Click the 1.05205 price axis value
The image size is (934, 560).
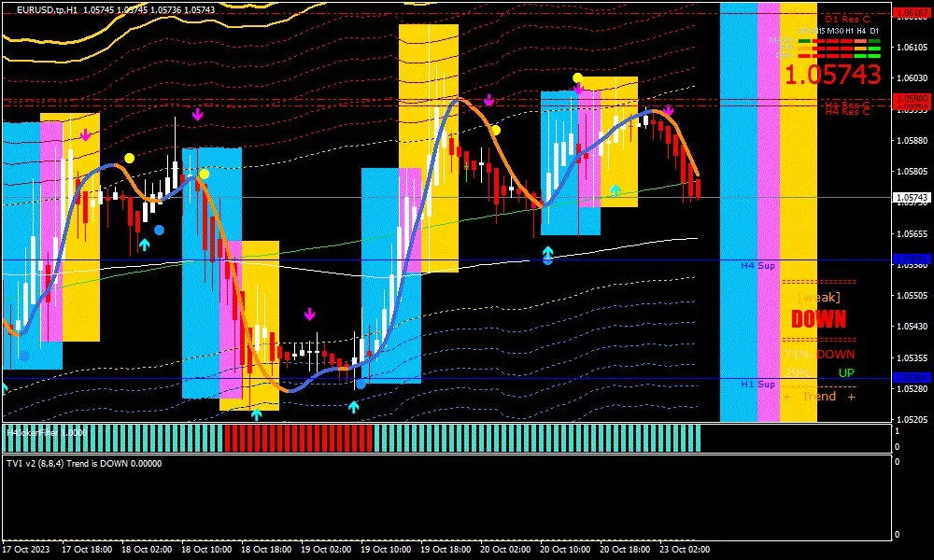(x=912, y=420)
